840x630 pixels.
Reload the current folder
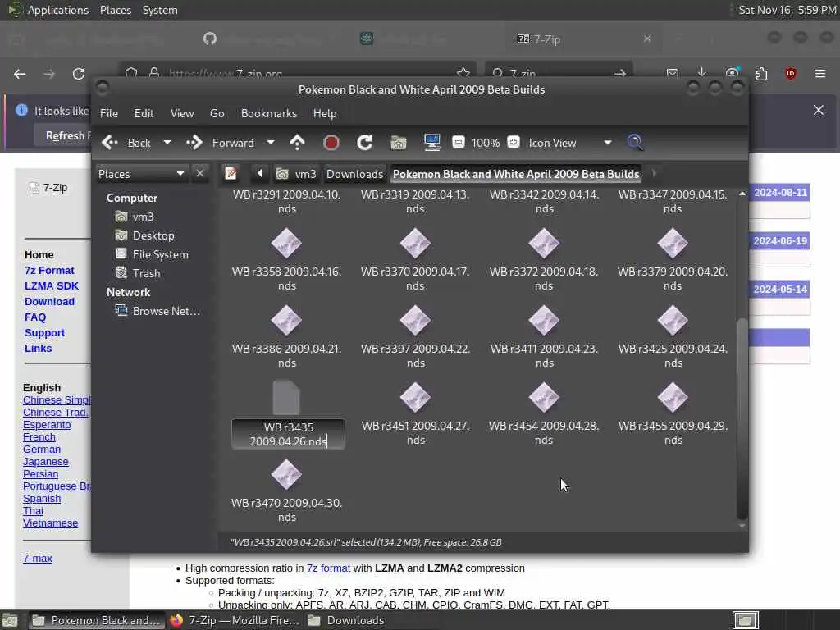pyautogui.click(x=365, y=143)
